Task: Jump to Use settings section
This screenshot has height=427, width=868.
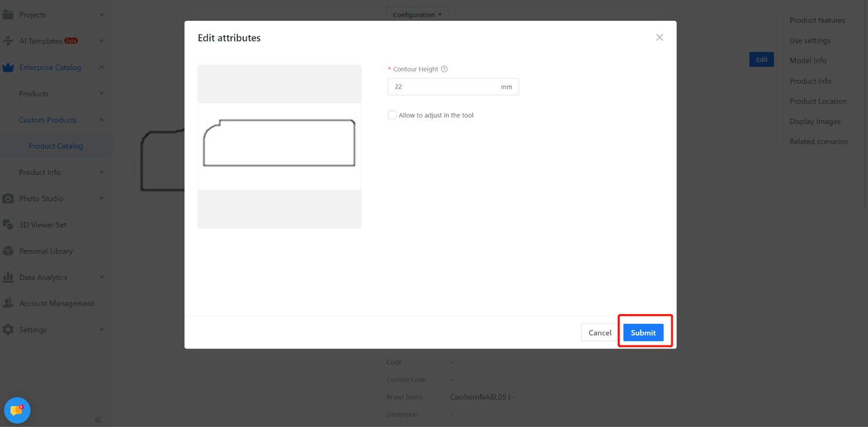Action: coord(810,41)
